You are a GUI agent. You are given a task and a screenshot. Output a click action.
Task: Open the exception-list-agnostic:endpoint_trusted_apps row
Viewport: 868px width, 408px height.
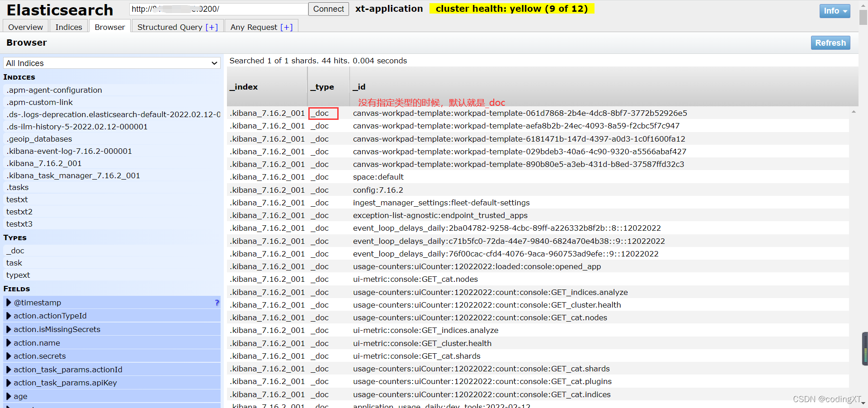click(x=538, y=215)
